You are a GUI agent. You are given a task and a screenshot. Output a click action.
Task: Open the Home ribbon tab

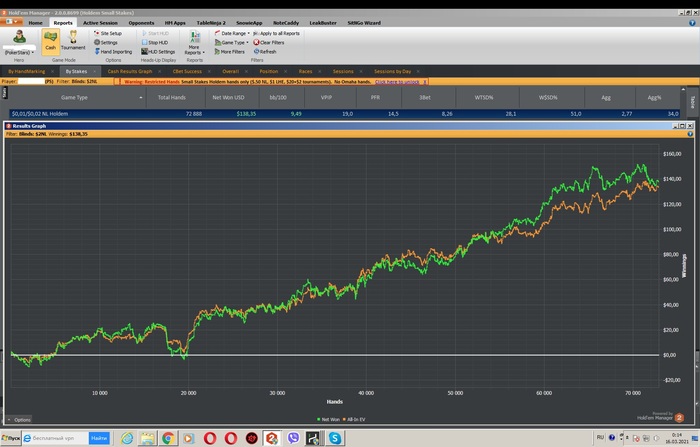[x=35, y=23]
